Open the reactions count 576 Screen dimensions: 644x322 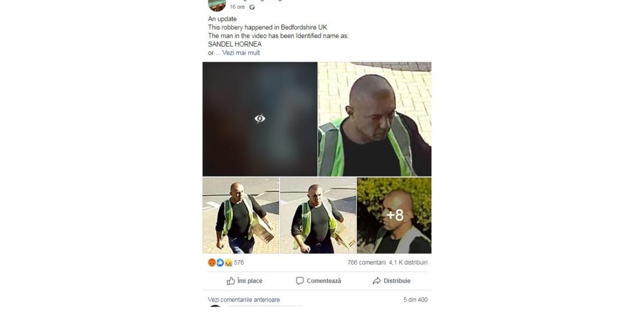point(239,262)
